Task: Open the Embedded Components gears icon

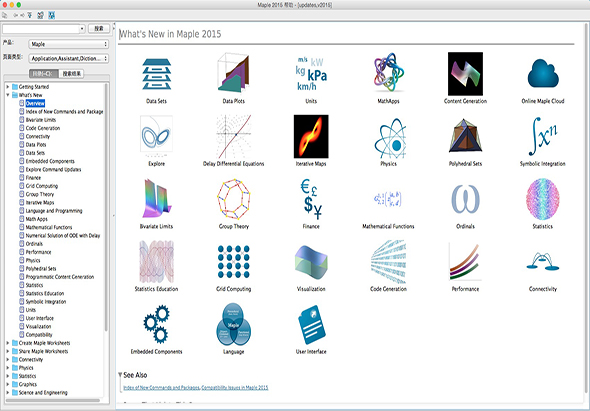Action: [x=157, y=324]
